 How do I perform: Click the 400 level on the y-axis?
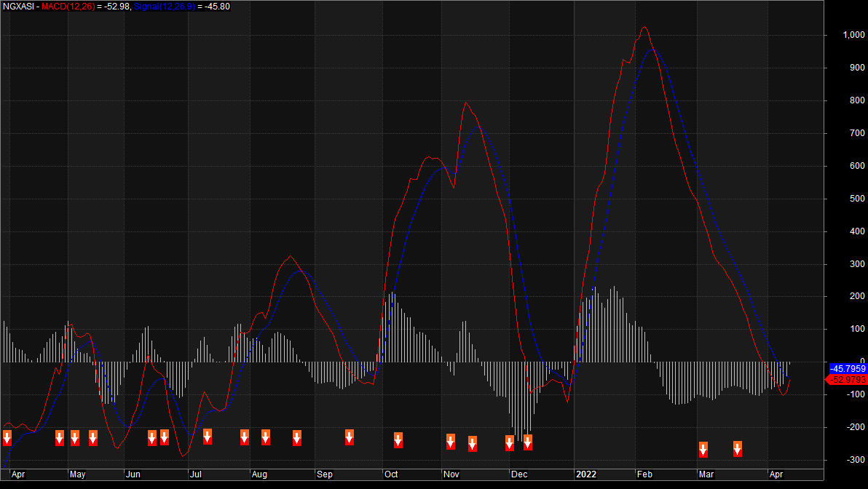857,231
